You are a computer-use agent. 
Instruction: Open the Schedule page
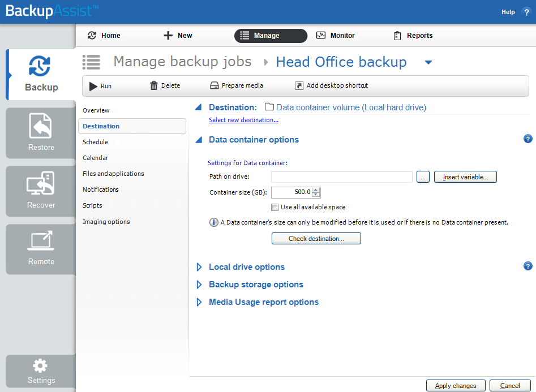click(x=96, y=142)
